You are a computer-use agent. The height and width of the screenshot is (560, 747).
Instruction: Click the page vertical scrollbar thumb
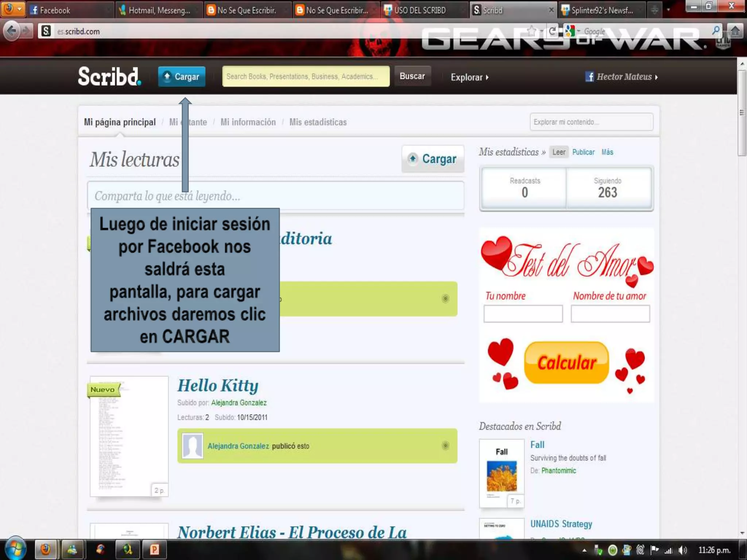[x=742, y=113]
